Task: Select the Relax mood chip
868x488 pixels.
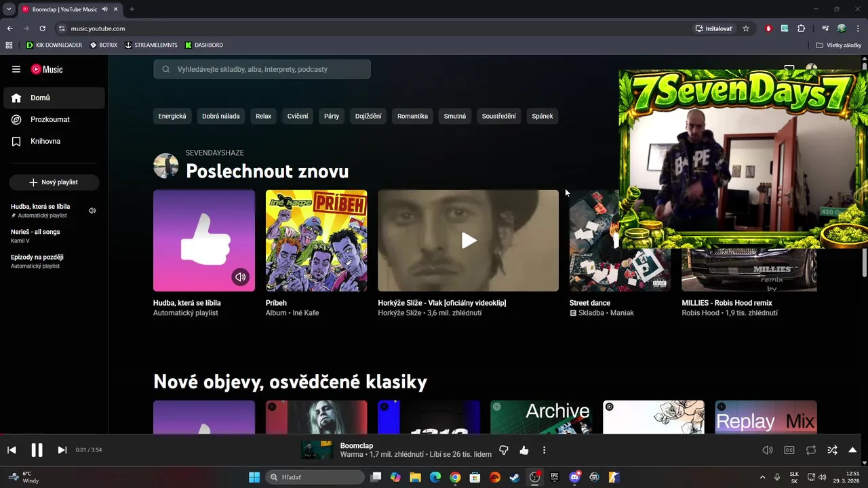Action: 264,116
